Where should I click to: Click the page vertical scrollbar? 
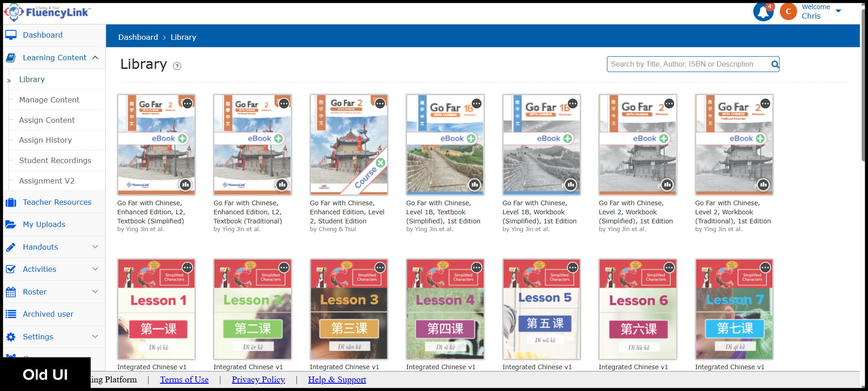(863, 86)
